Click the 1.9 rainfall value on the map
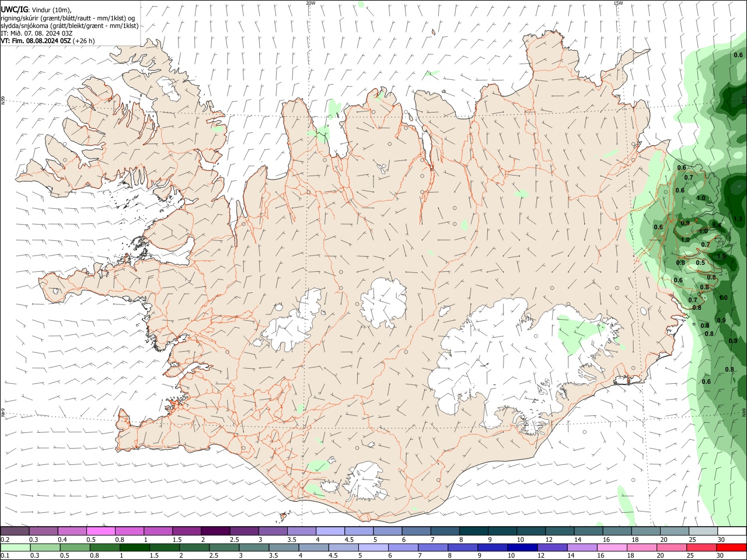 [721, 257]
